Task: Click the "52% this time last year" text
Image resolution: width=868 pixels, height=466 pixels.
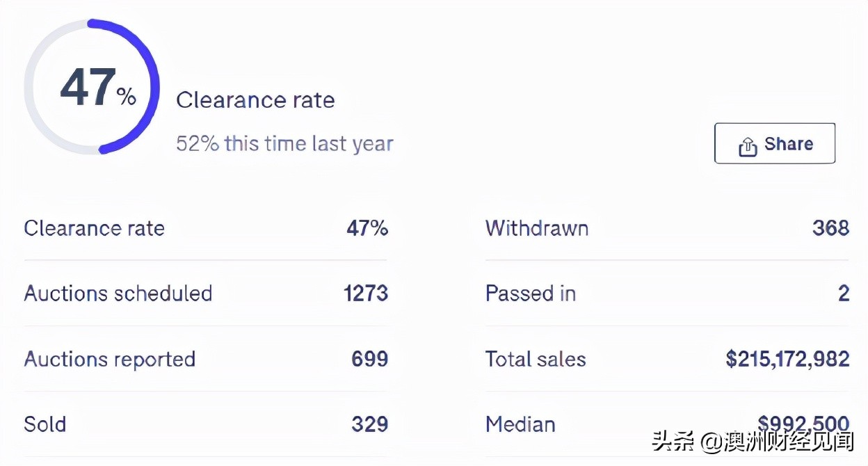Action: (284, 144)
